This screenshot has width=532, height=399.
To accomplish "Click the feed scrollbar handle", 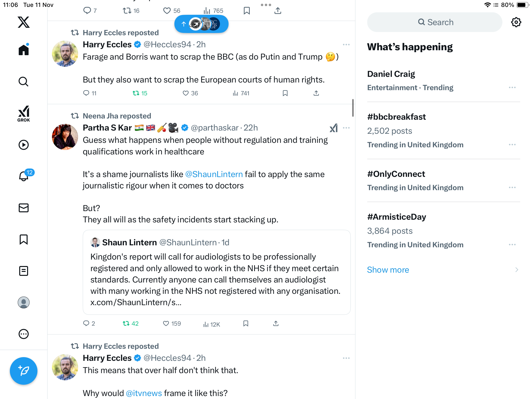I will pos(353,108).
